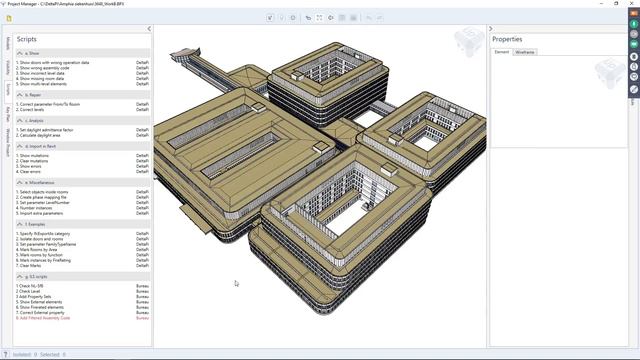Run 'Add Property Sets' script
640x360 pixels.
33,297
